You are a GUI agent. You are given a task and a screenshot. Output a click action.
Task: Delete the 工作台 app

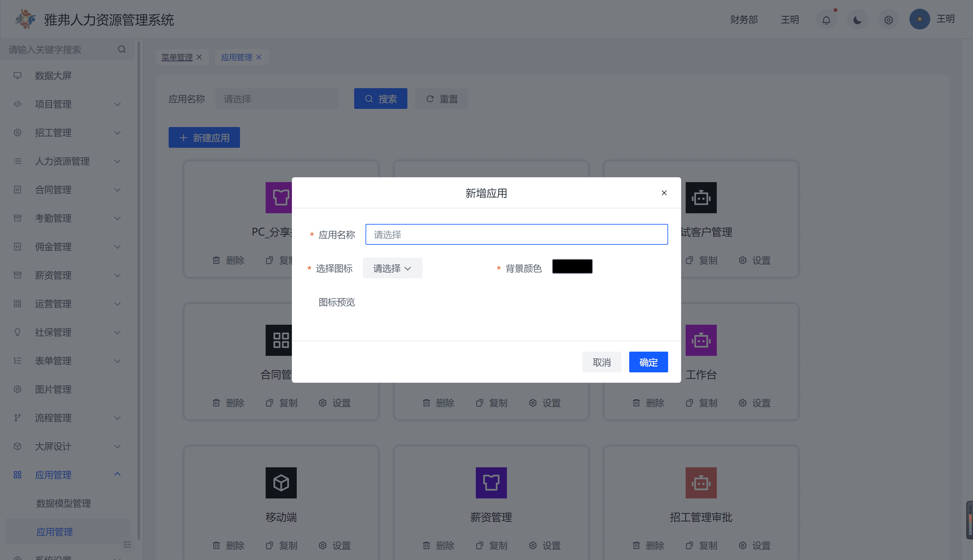tap(649, 403)
